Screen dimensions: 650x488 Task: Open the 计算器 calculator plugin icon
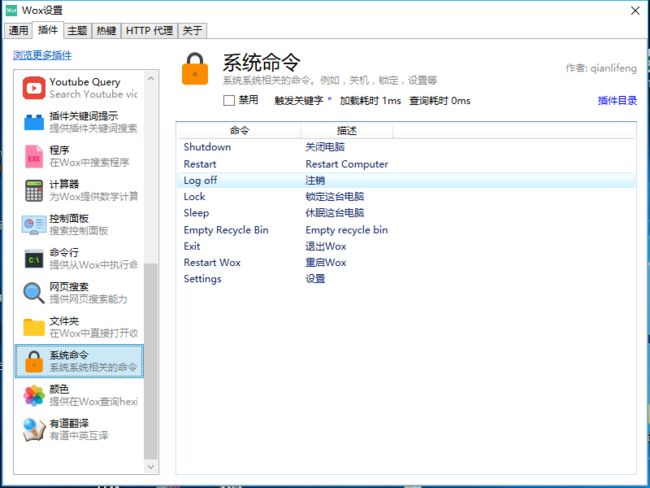coord(34,191)
